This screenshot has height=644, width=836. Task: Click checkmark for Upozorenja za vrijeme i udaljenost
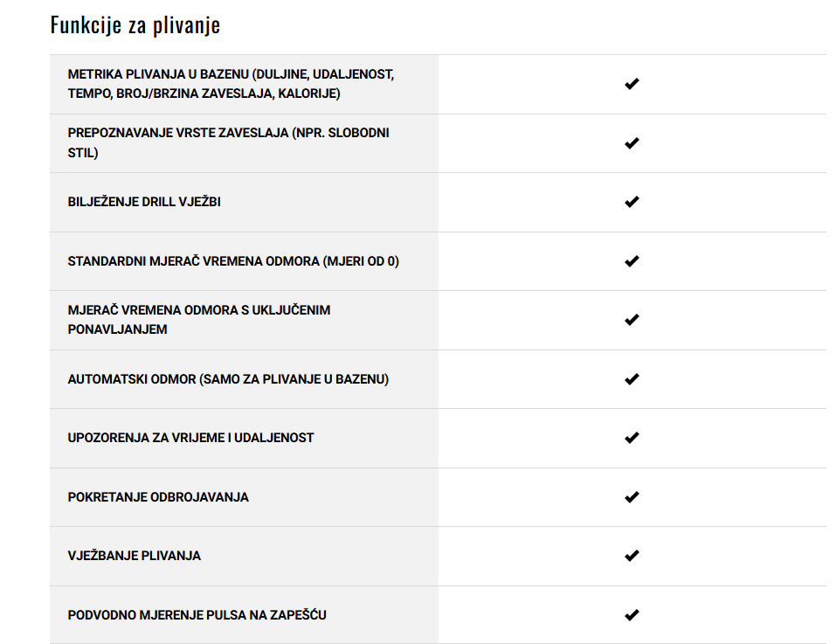[x=632, y=438]
